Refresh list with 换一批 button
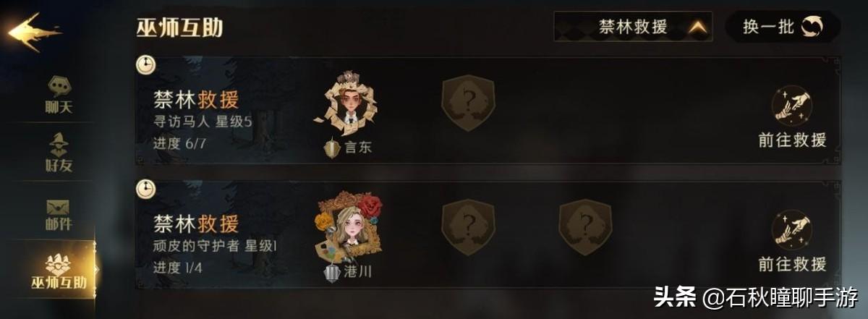This screenshot has height=319, width=868. 783,27
